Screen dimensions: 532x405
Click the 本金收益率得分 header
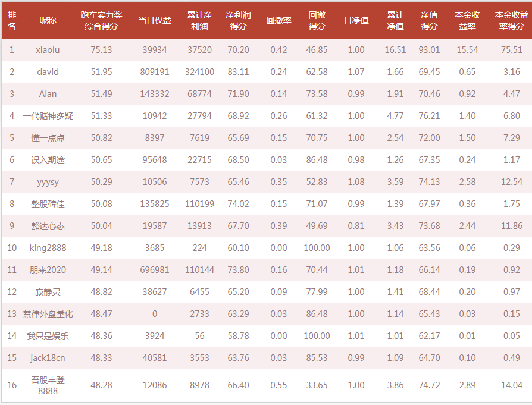511,21
